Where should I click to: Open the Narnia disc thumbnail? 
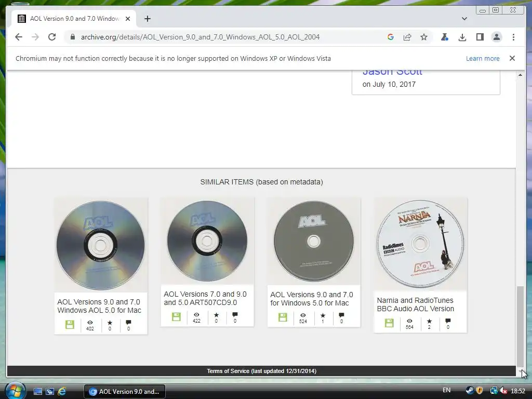(x=420, y=244)
